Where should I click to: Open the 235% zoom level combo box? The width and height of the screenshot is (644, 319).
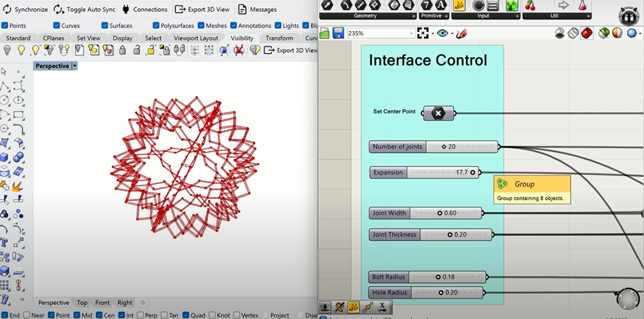coord(380,33)
